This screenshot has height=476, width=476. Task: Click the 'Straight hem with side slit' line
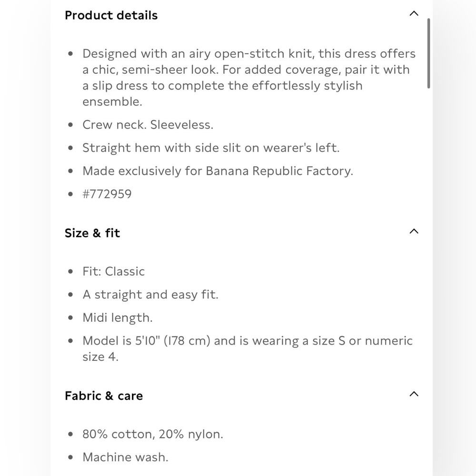pos(211,148)
